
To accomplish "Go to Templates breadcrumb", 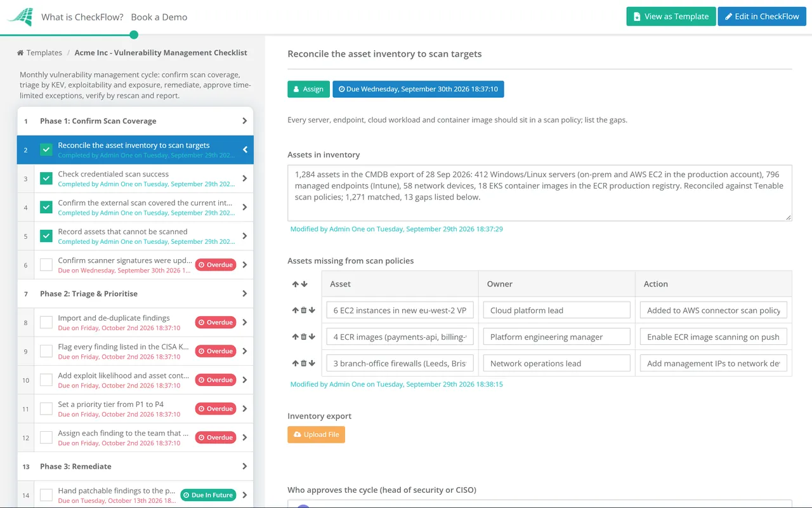I will pyautogui.click(x=44, y=53).
